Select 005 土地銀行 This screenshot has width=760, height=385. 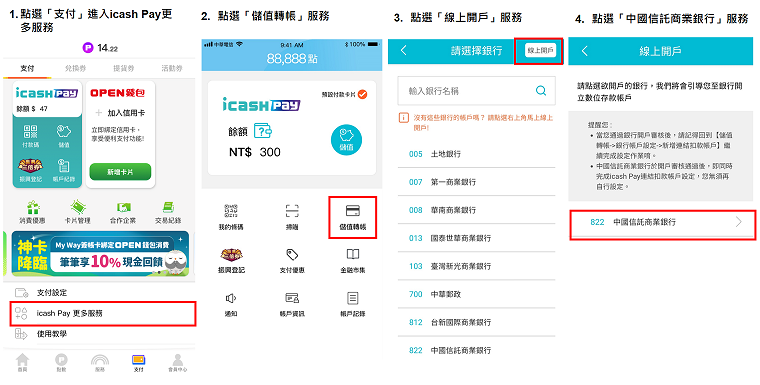point(476,154)
